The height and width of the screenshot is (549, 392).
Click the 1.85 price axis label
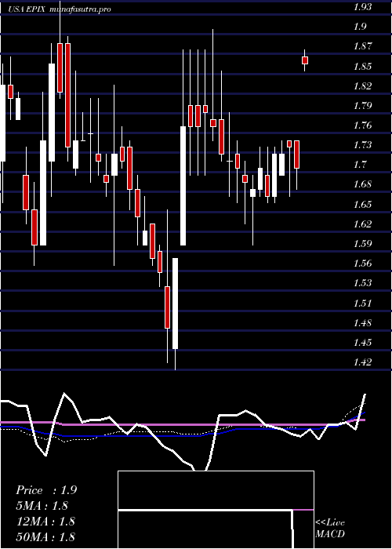362,66
